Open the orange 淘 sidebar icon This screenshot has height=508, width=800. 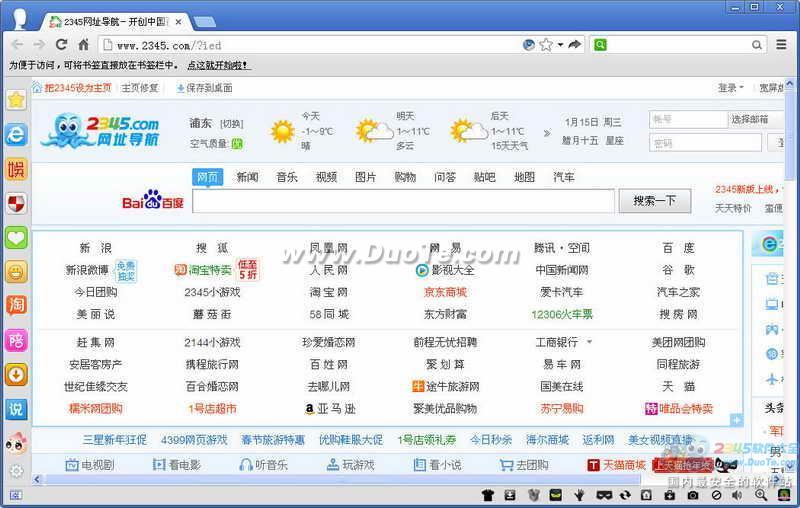(16, 306)
